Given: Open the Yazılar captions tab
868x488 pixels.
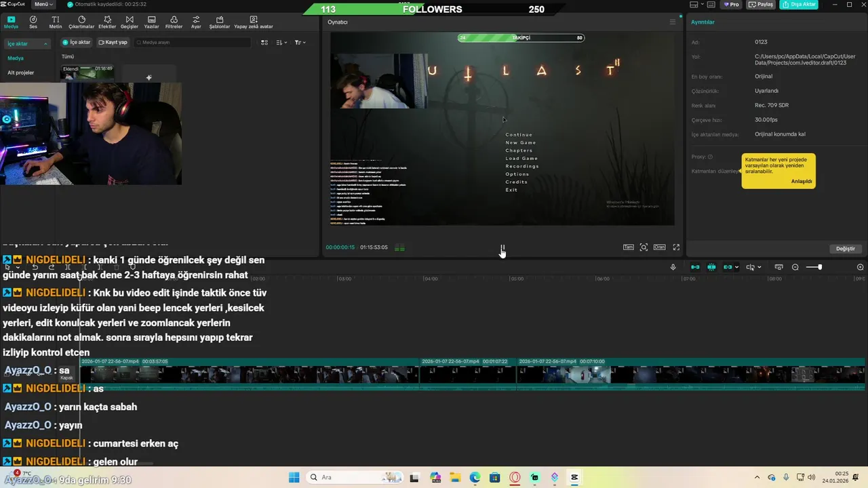Looking at the screenshot, I should point(151,22).
